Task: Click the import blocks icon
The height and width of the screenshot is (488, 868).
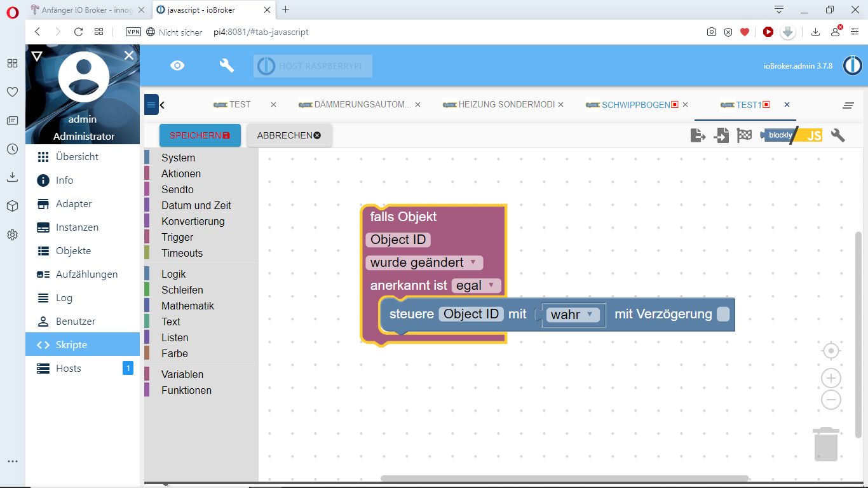Action: [721, 135]
